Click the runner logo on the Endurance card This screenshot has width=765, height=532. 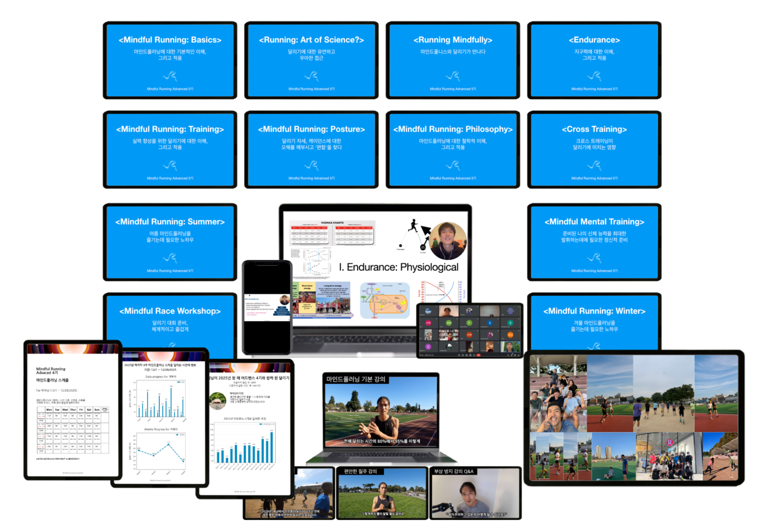click(594, 76)
